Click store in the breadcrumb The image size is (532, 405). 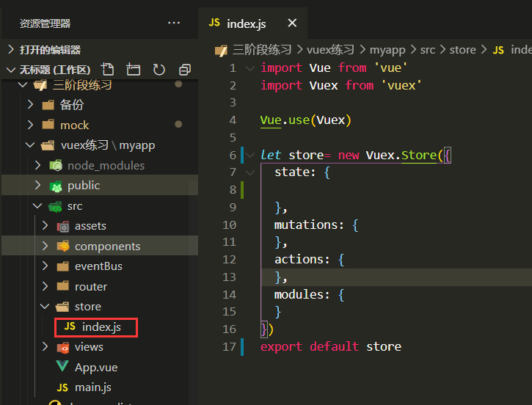463,50
